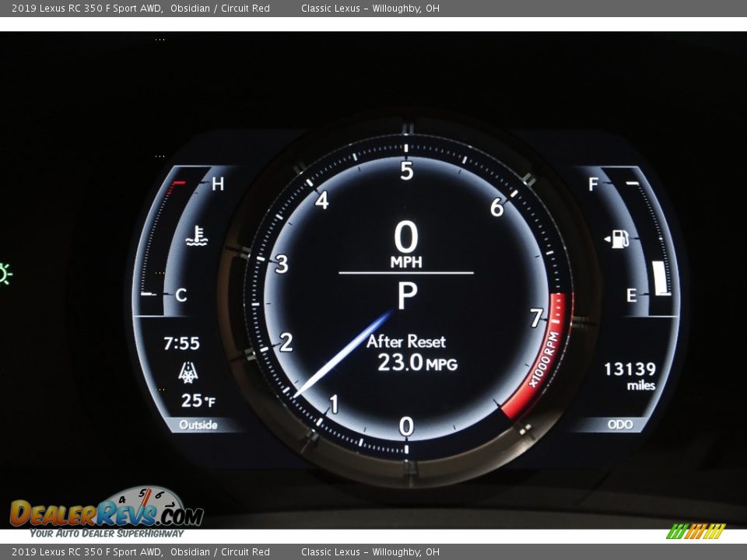Click the number 4 on tachometer
The width and height of the screenshot is (747, 560).
click(322, 200)
